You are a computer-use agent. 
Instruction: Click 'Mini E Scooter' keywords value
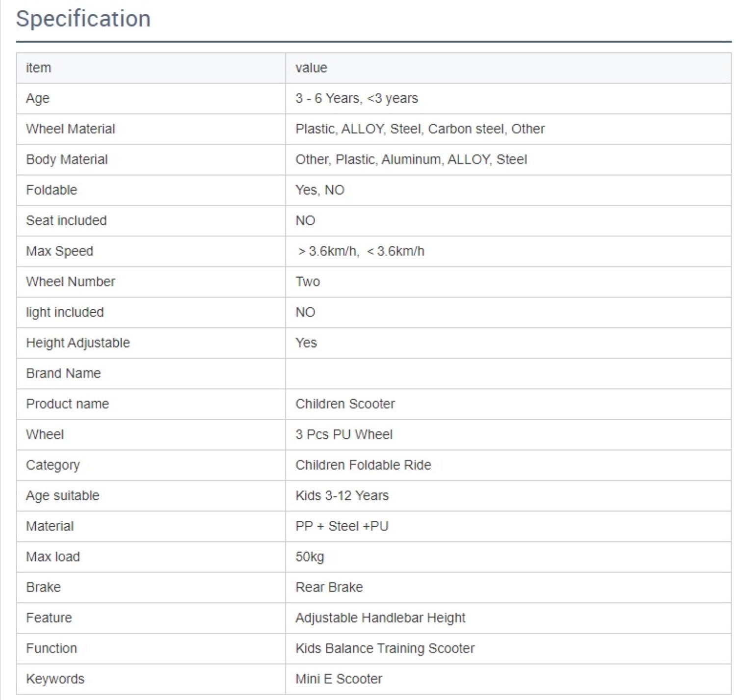click(x=339, y=679)
